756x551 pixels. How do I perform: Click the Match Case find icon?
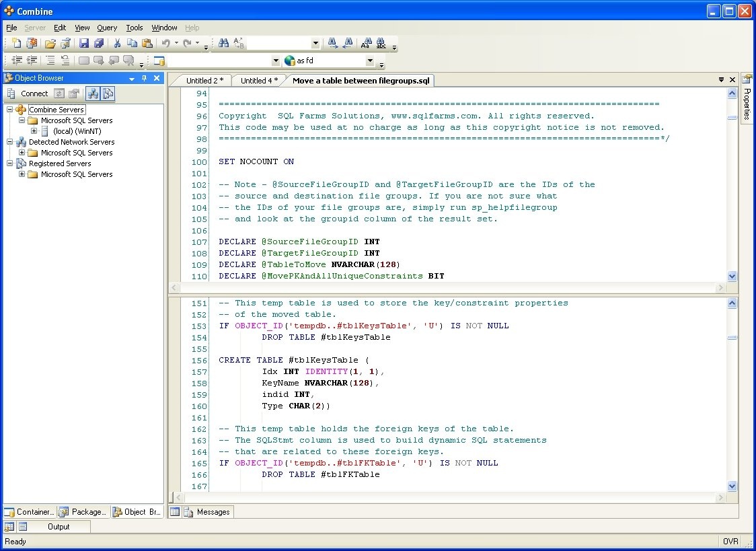pos(366,44)
